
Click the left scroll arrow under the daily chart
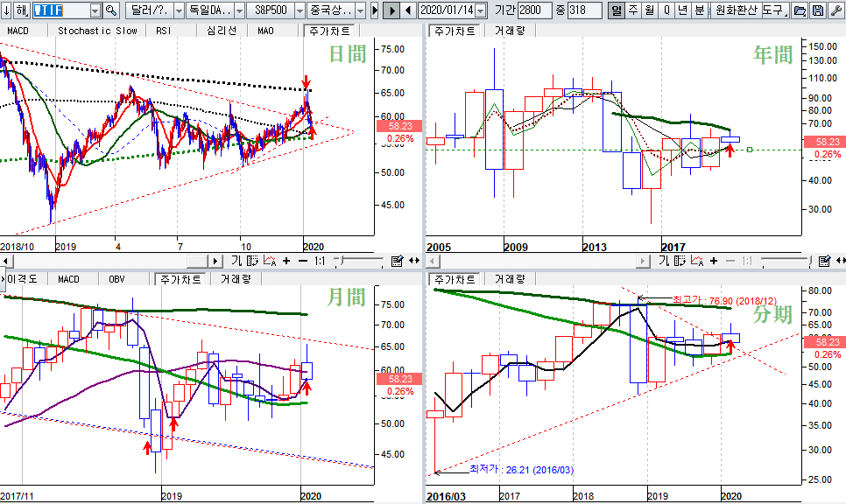5,262
